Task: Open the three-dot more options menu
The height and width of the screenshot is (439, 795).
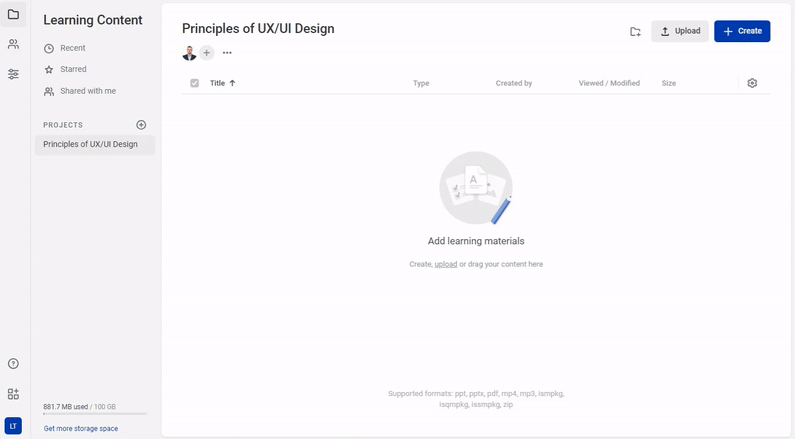Action: [x=227, y=53]
